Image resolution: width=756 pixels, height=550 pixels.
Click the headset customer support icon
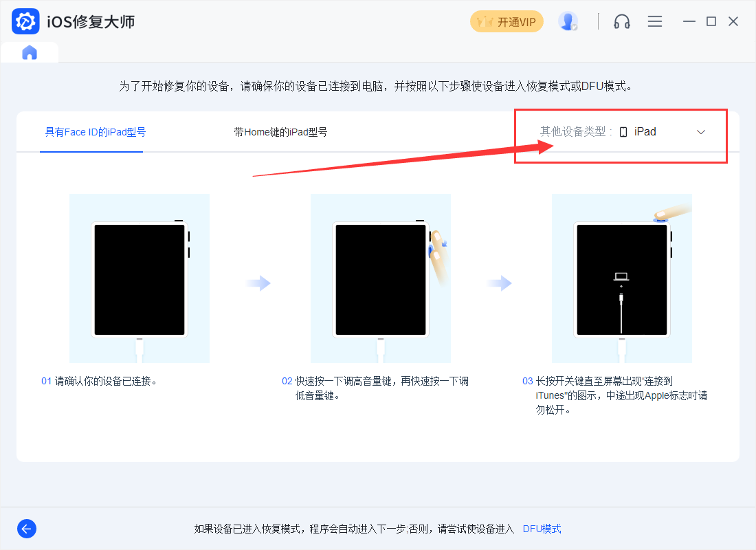coord(622,21)
